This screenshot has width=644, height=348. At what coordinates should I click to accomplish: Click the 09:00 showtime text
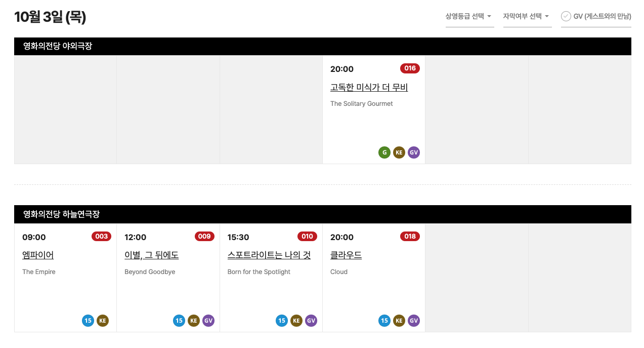point(34,237)
